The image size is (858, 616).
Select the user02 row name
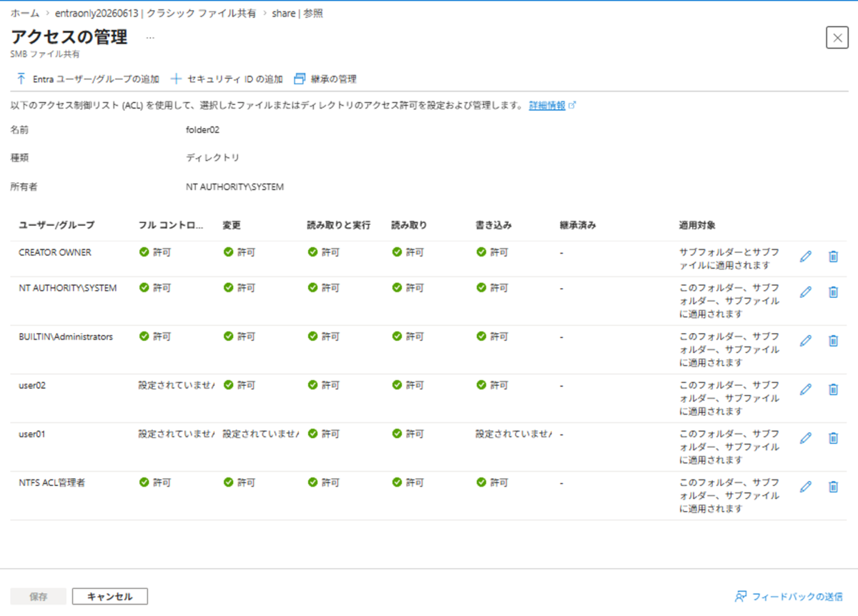32,385
